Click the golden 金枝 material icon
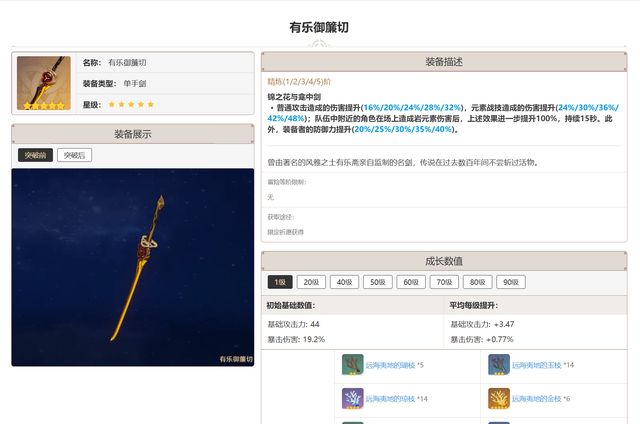The width and height of the screenshot is (640, 424). pyautogui.click(x=499, y=398)
